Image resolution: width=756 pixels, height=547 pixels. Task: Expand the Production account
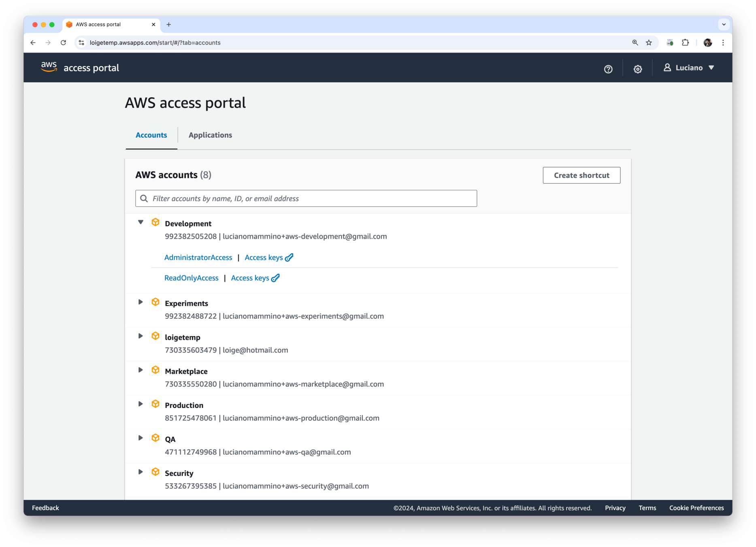[141, 404]
